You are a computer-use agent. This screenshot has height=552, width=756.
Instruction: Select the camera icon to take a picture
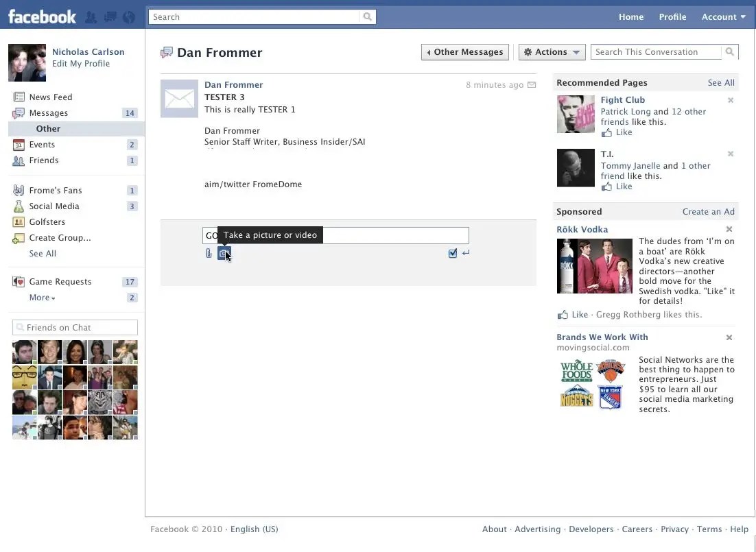click(x=223, y=253)
